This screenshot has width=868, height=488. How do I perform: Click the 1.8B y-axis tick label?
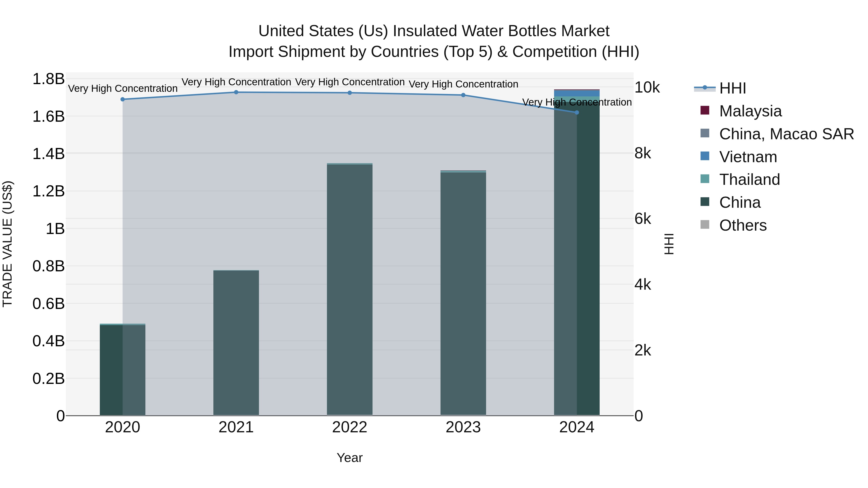pyautogui.click(x=48, y=79)
